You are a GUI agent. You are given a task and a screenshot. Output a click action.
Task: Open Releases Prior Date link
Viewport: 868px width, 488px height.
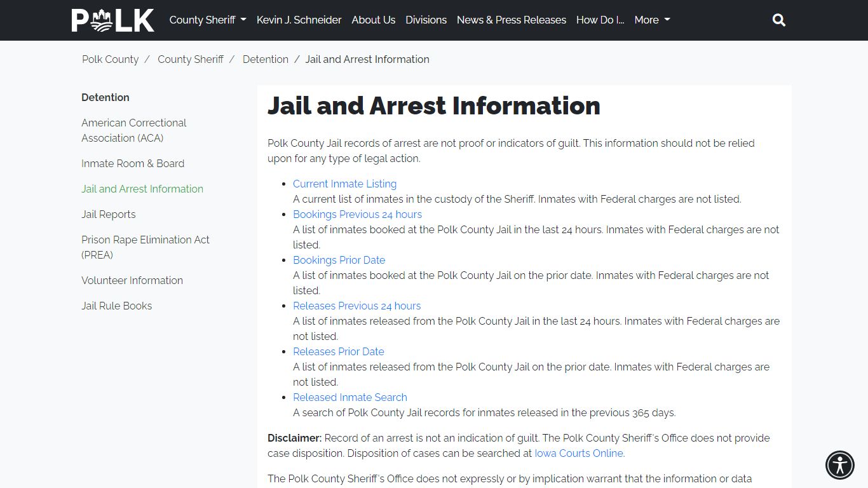[x=339, y=351]
